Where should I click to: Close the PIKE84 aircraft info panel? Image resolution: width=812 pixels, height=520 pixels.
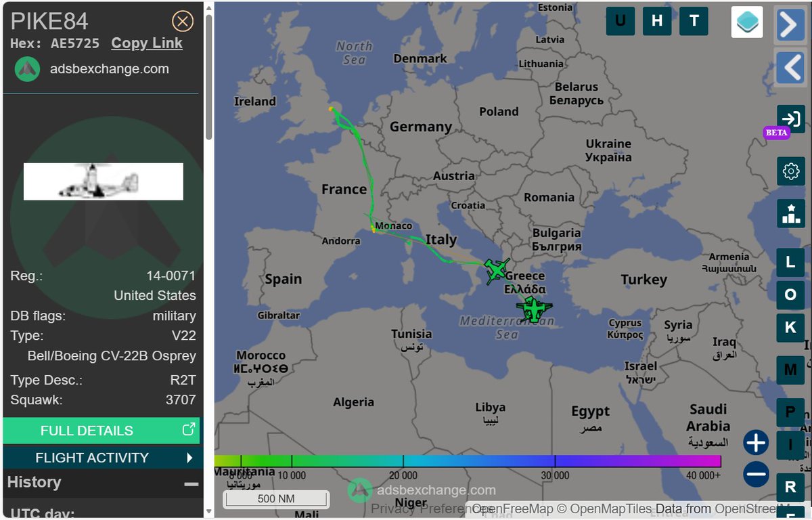[183, 22]
